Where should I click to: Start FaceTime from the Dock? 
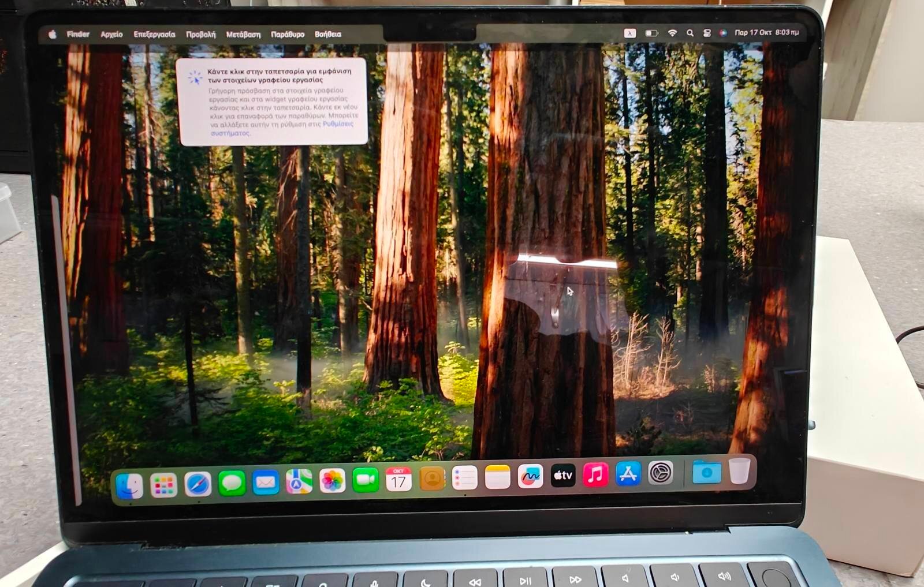point(366,480)
